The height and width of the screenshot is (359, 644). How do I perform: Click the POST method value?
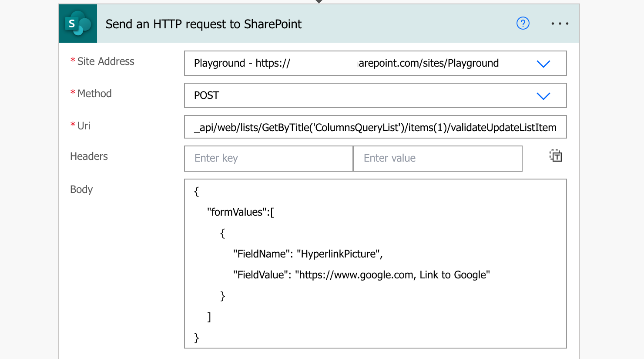(207, 95)
